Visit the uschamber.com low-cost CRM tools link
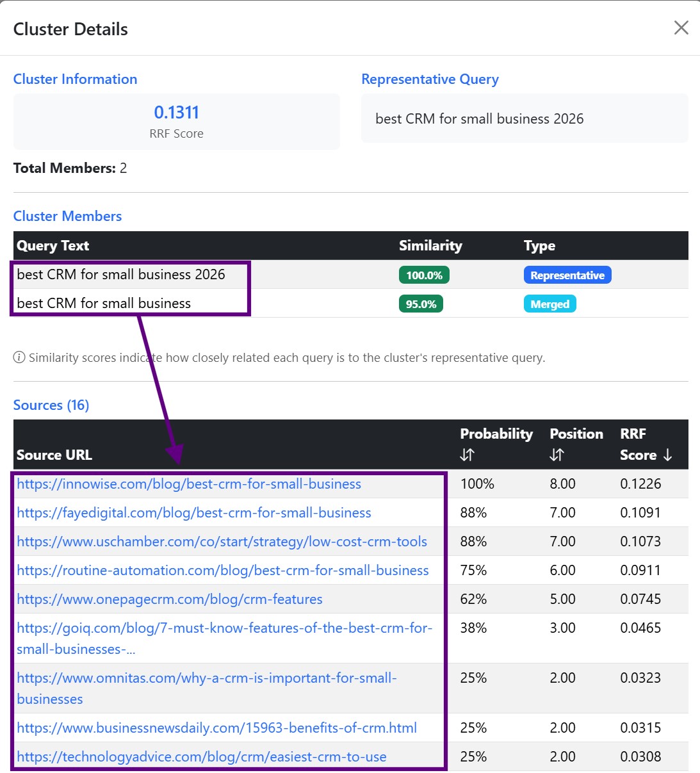Viewport: 700px width, 773px height. pos(222,542)
